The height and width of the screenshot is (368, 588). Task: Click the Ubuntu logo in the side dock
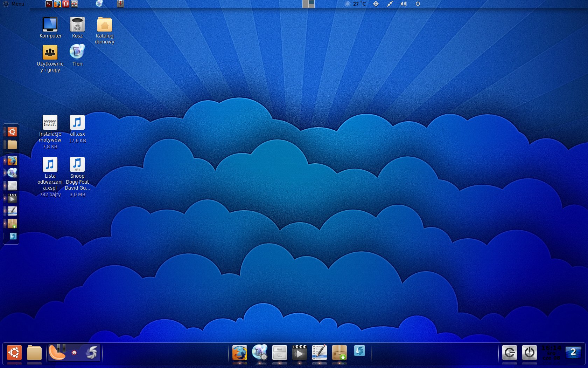pyautogui.click(x=12, y=132)
